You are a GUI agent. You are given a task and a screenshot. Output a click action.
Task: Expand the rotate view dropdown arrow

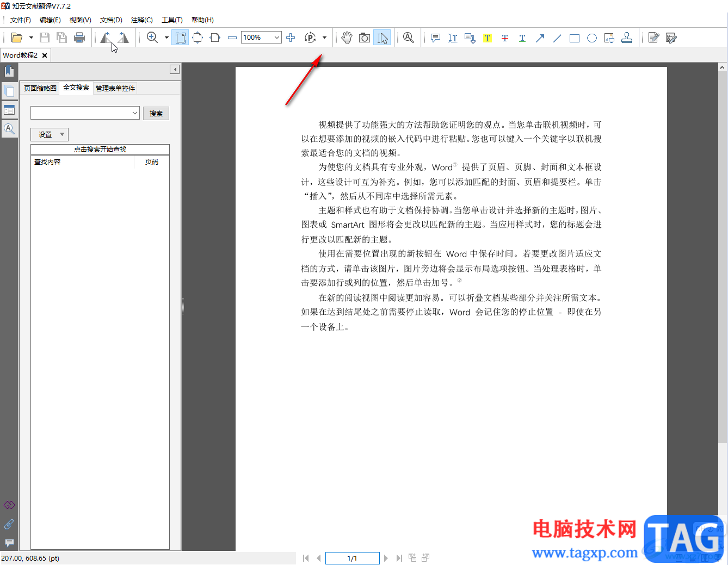324,38
